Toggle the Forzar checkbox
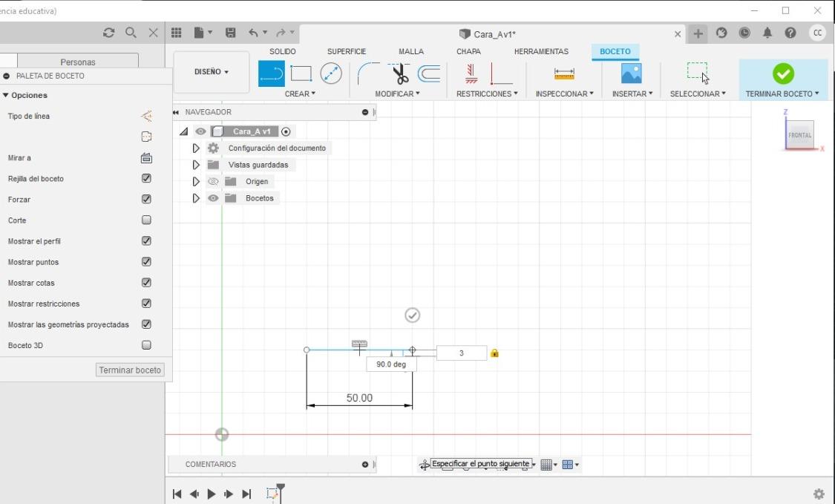 [146, 199]
